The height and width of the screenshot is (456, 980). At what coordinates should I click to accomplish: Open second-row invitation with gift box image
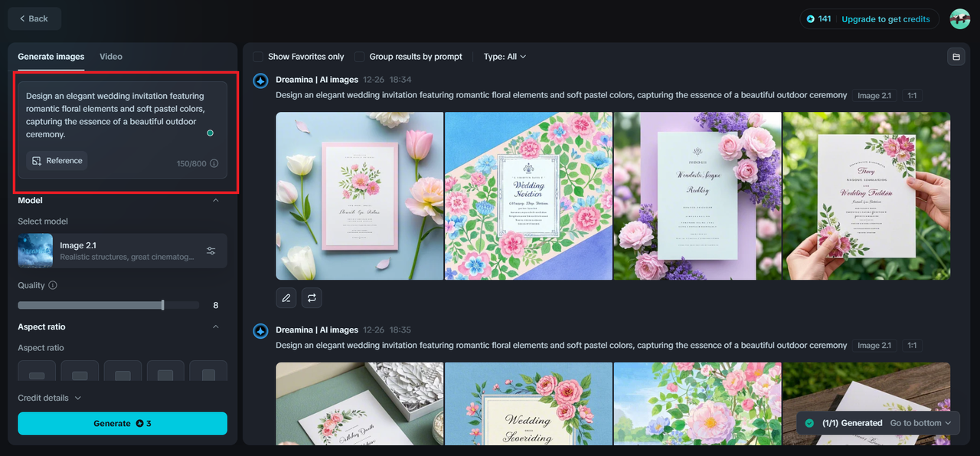click(x=360, y=403)
